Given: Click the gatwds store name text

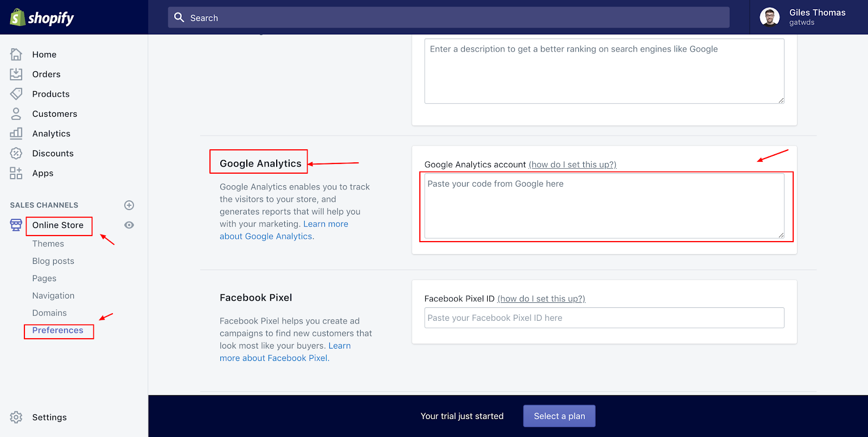Looking at the screenshot, I should [x=802, y=23].
